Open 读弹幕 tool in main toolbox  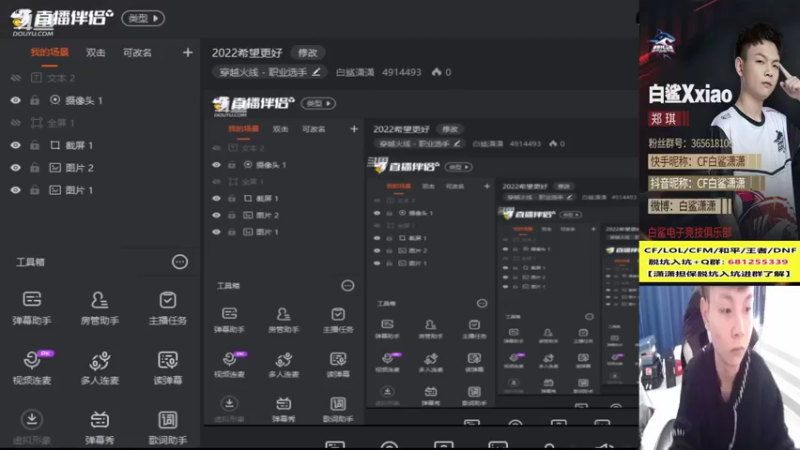point(167,367)
